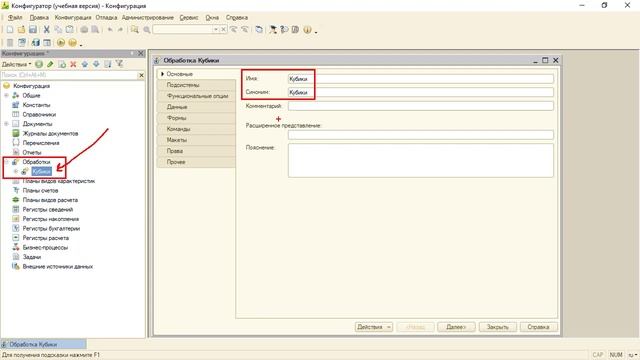Select Журналы документов in the tree
Screen dimensions: 640x360
pos(50,133)
